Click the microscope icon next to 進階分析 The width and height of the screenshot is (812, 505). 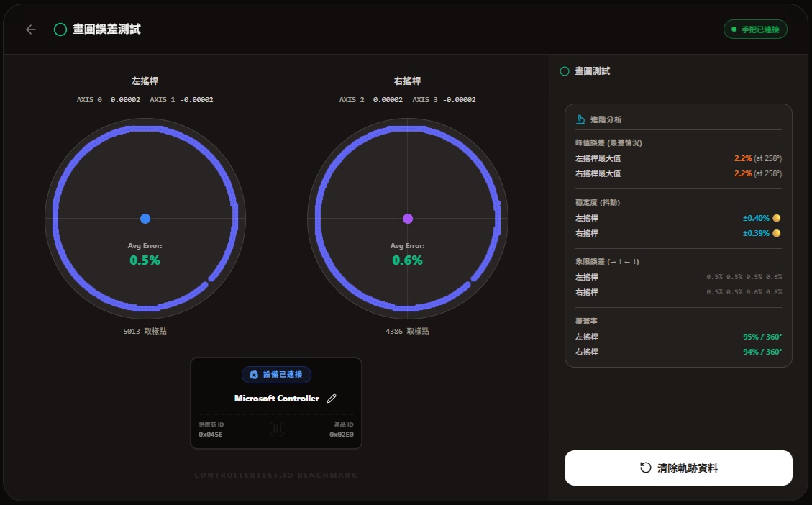tap(580, 119)
